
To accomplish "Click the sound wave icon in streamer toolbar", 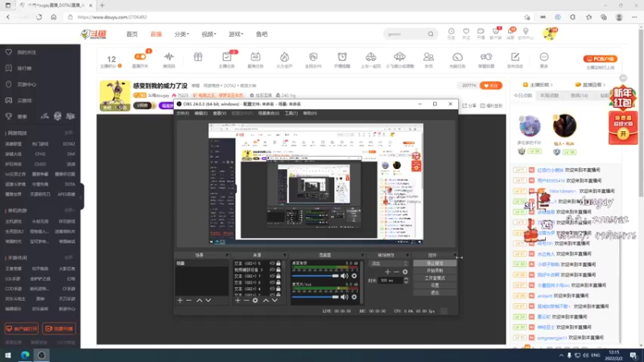I will (x=169, y=56).
